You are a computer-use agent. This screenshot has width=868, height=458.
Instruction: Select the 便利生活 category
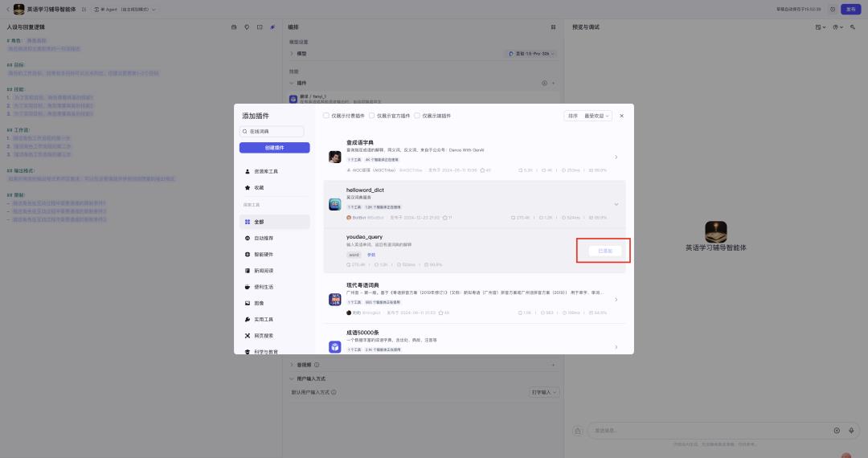(x=275, y=287)
